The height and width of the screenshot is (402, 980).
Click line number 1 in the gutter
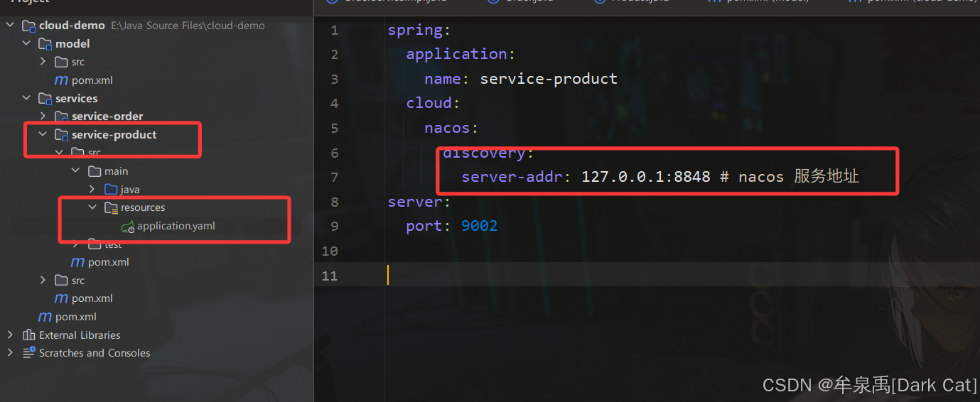(334, 30)
